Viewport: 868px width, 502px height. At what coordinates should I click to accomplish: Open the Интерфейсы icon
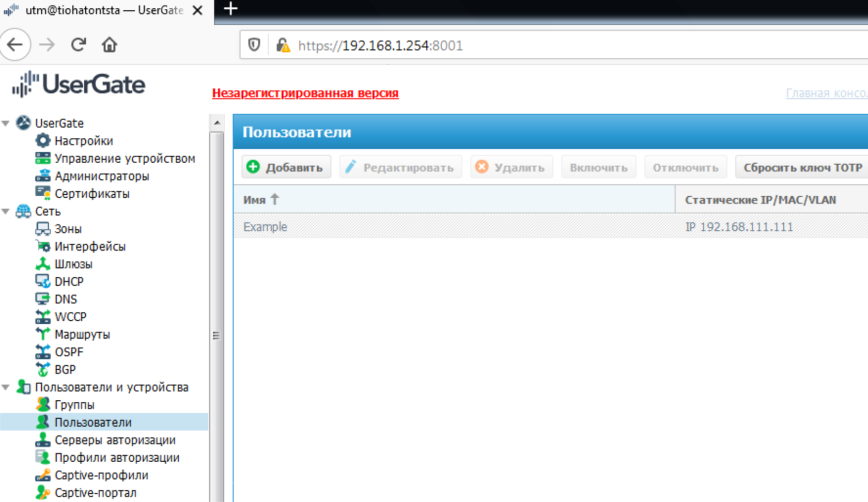[42, 246]
